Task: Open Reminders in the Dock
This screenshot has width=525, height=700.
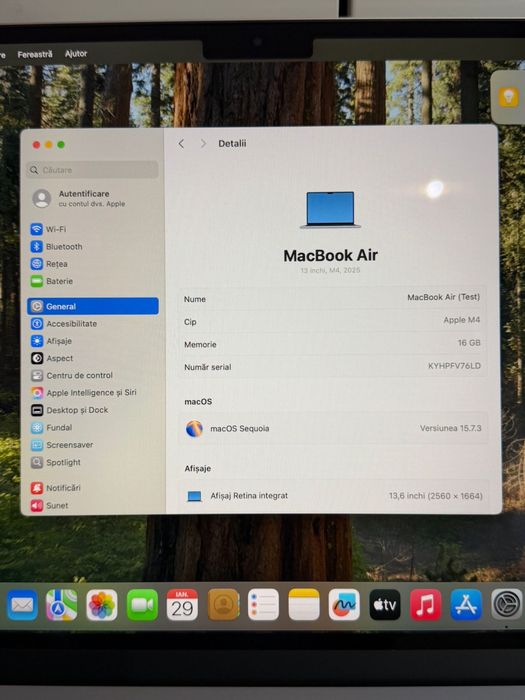Action: 263,605
